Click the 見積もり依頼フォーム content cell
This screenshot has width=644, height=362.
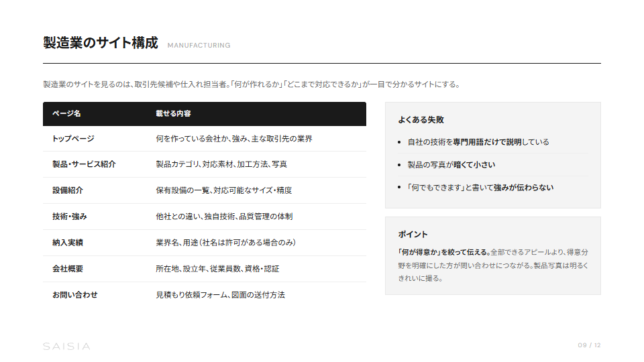click(220, 295)
